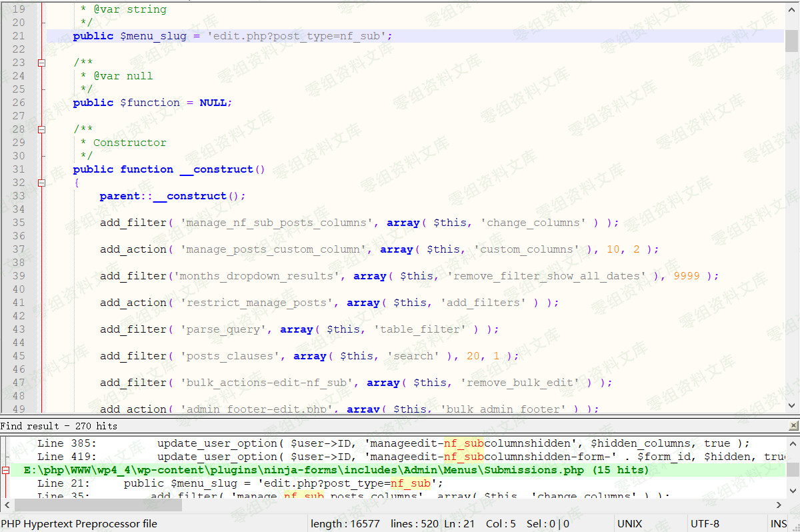Click the UTF-8 encoding status field
The width and height of the screenshot is (800, 532).
(x=705, y=524)
